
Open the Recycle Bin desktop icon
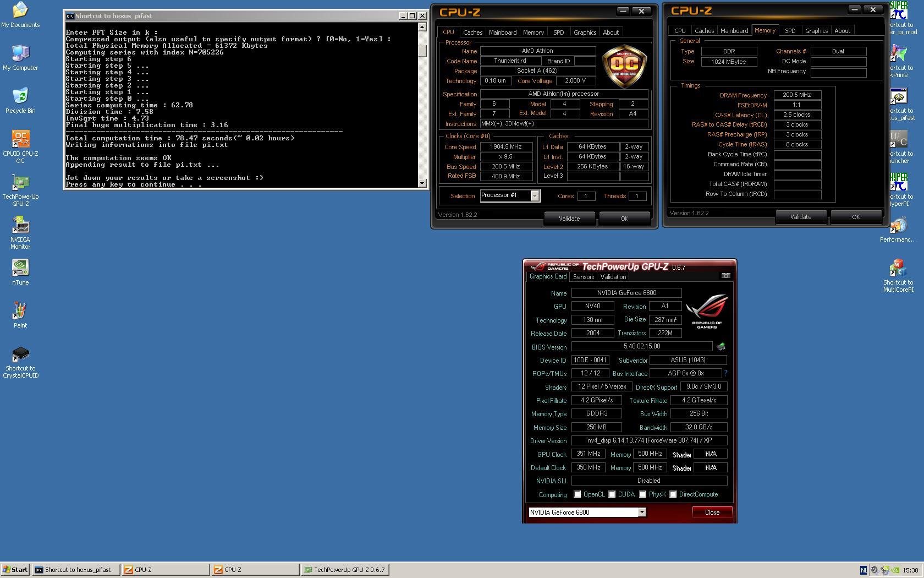[20, 101]
